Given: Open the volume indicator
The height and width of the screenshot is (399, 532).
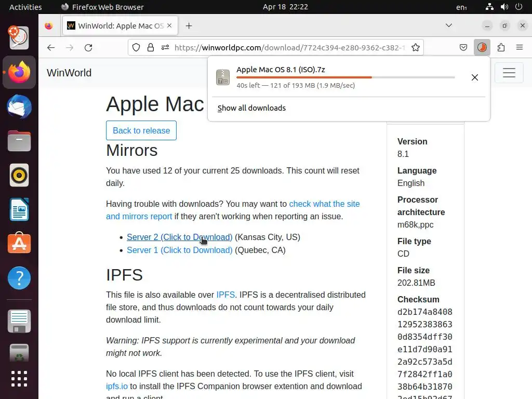Looking at the screenshot, I should pos(504,7).
